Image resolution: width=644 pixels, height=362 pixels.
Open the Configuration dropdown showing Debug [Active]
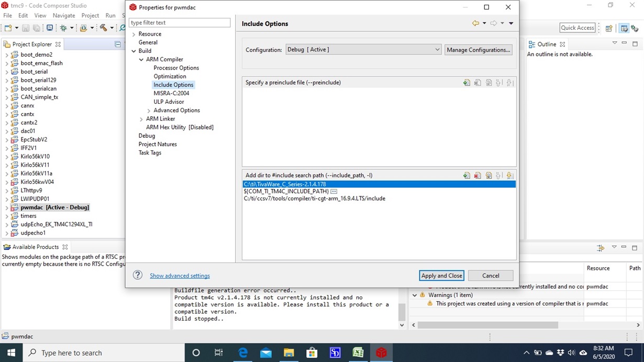tap(363, 50)
